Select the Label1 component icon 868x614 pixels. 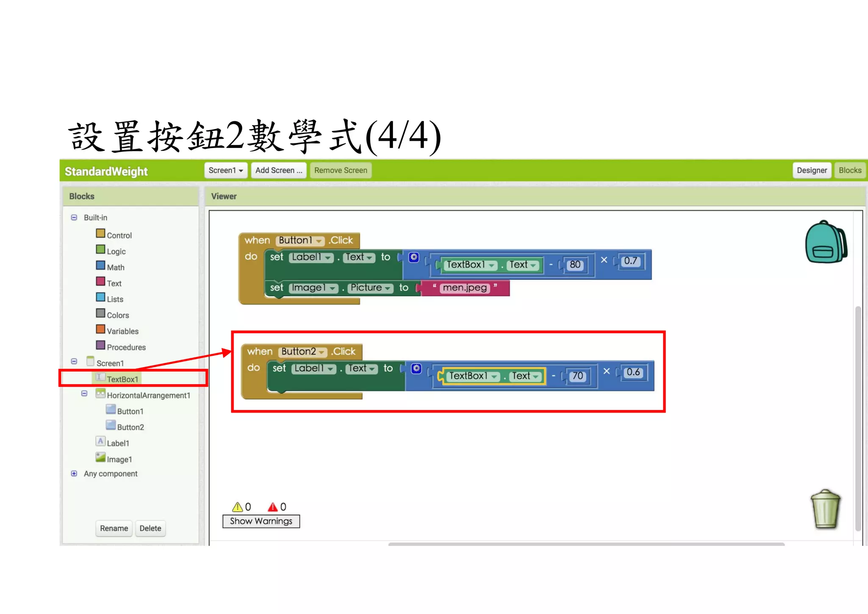[100, 441]
